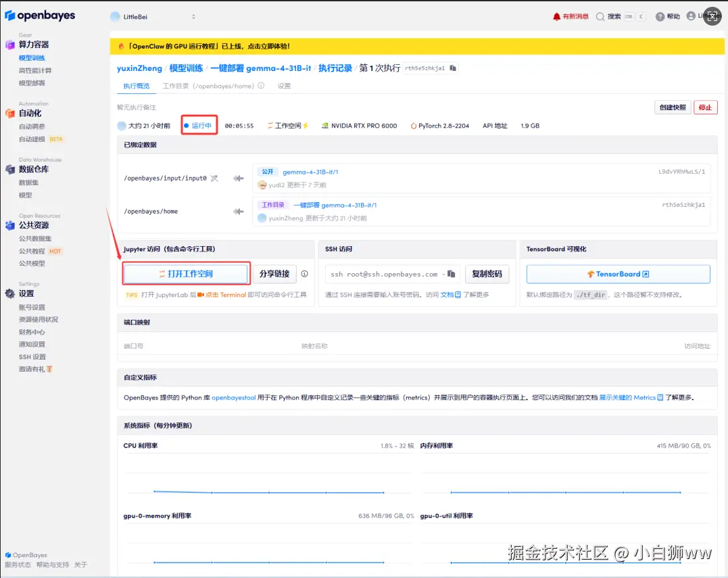Click the openbayes logo
The width and height of the screenshot is (728, 578).
(40, 16)
